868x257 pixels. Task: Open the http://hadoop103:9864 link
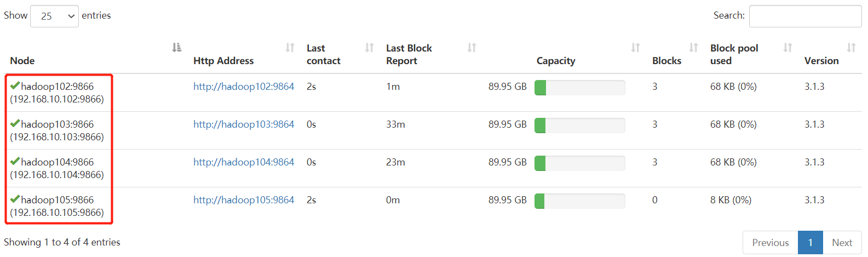click(244, 124)
